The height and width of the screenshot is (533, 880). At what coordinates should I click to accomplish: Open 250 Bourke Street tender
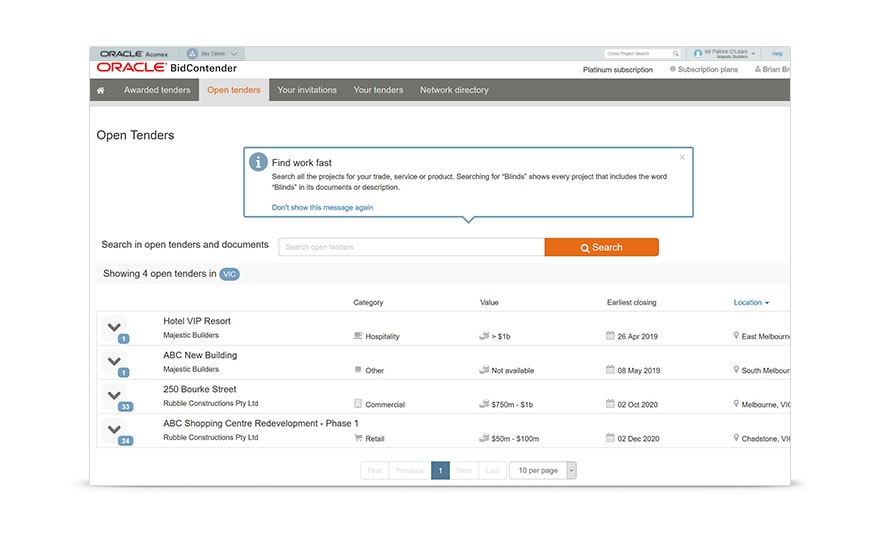[x=199, y=389]
